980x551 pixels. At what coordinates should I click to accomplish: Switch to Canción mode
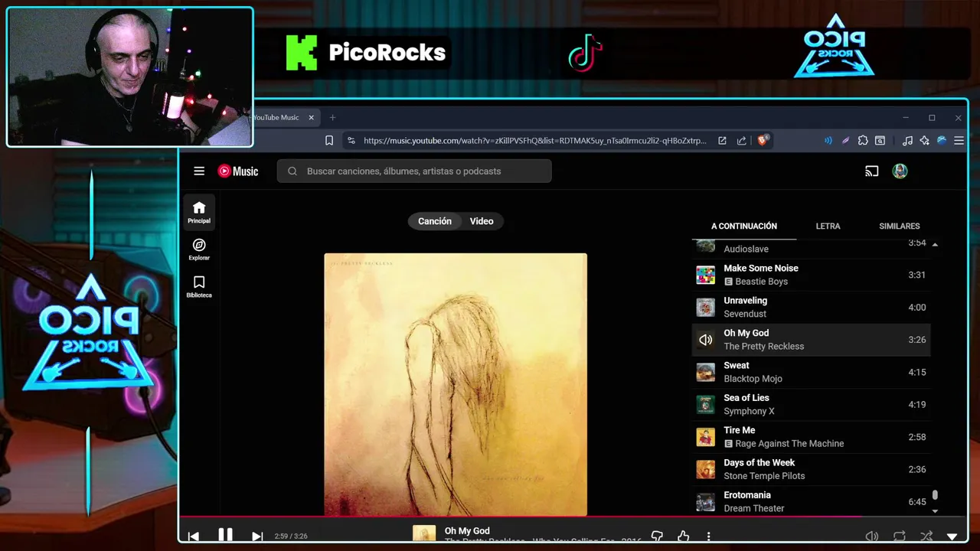pyautogui.click(x=434, y=221)
